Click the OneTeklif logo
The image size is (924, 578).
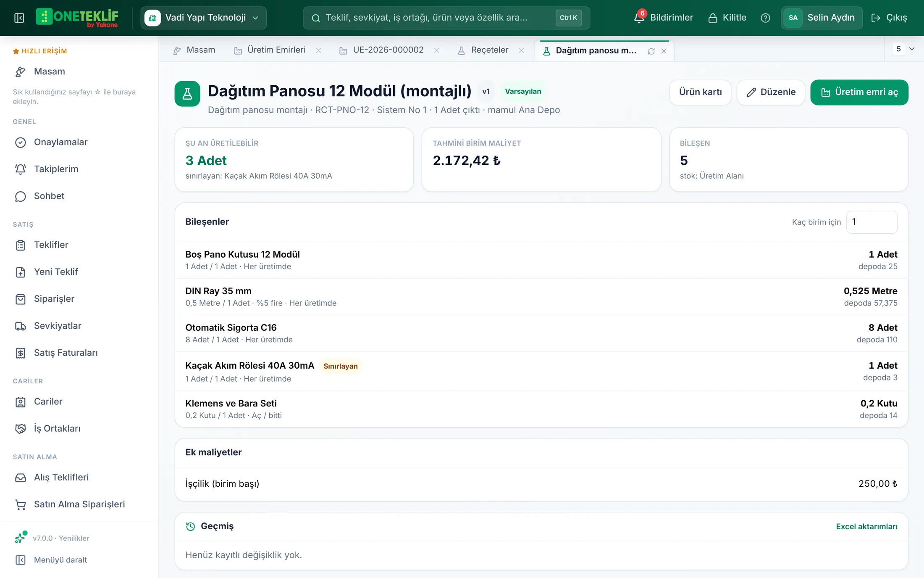pos(77,18)
